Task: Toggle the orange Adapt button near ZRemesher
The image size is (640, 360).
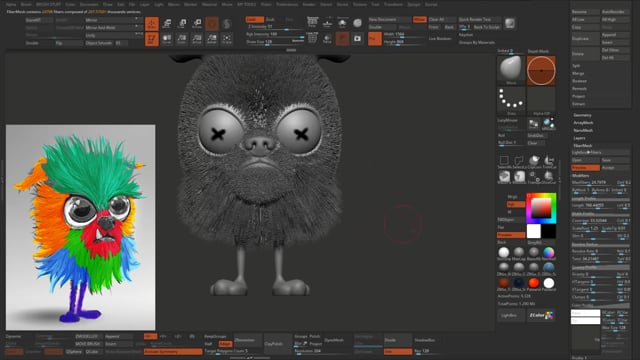Action: point(225,344)
